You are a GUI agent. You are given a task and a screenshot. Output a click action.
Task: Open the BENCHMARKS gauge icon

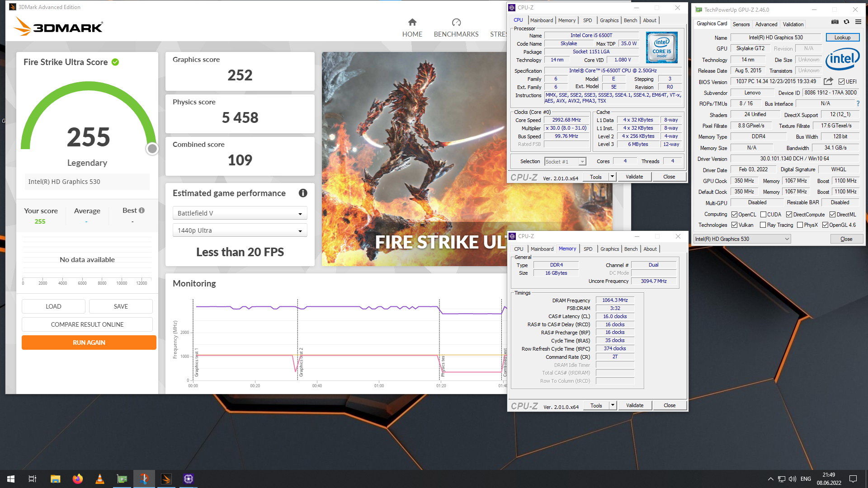(x=456, y=22)
